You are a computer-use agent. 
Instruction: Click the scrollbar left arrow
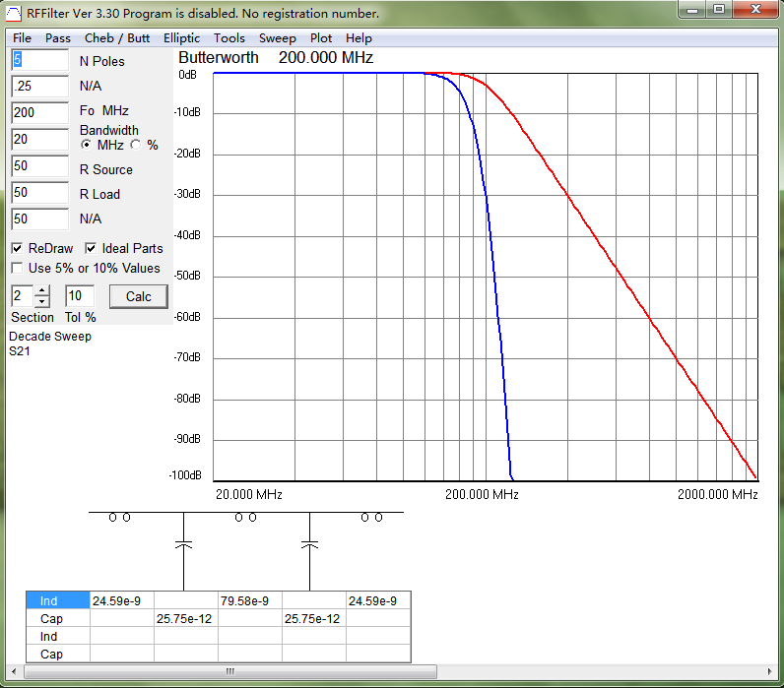coord(14,671)
